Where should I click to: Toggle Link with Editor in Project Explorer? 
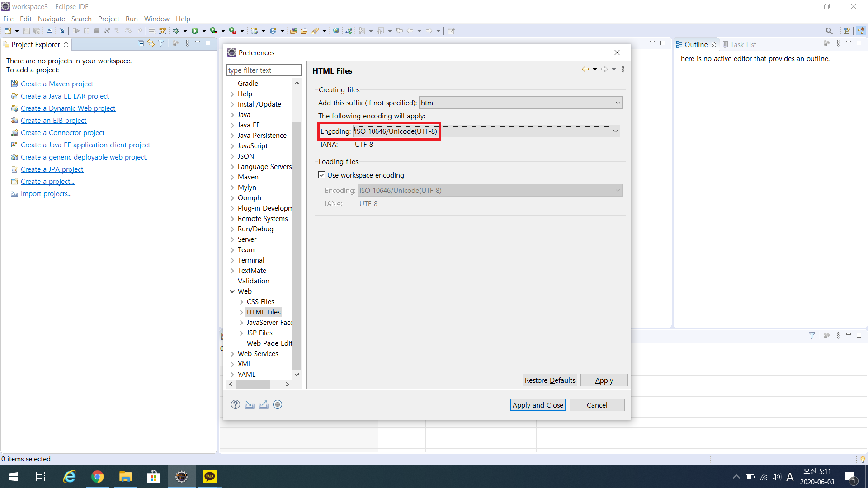151,43
